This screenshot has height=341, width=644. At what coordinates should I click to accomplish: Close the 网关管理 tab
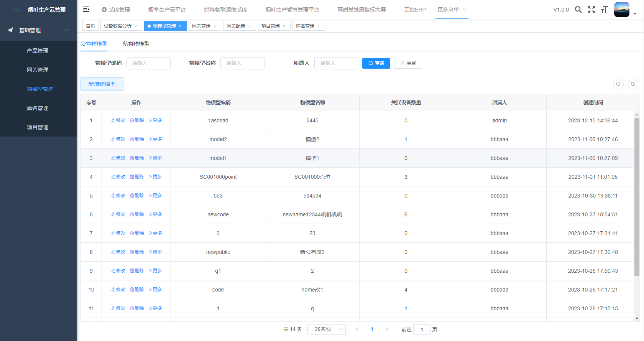(215, 26)
